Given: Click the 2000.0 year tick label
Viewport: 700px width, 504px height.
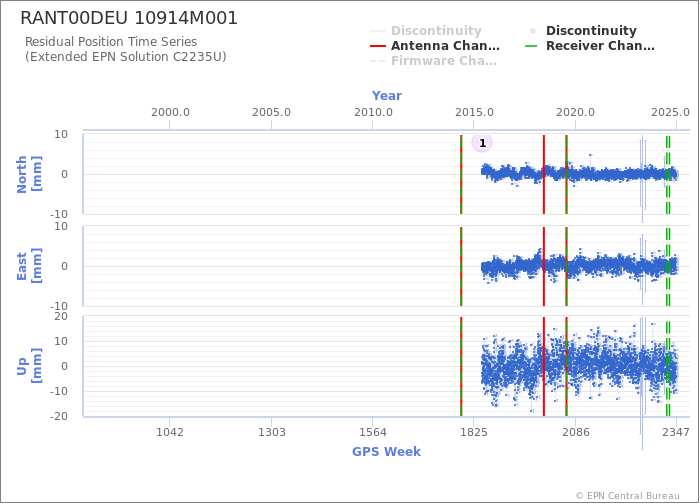Looking at the screenshot, I should 170,112.
